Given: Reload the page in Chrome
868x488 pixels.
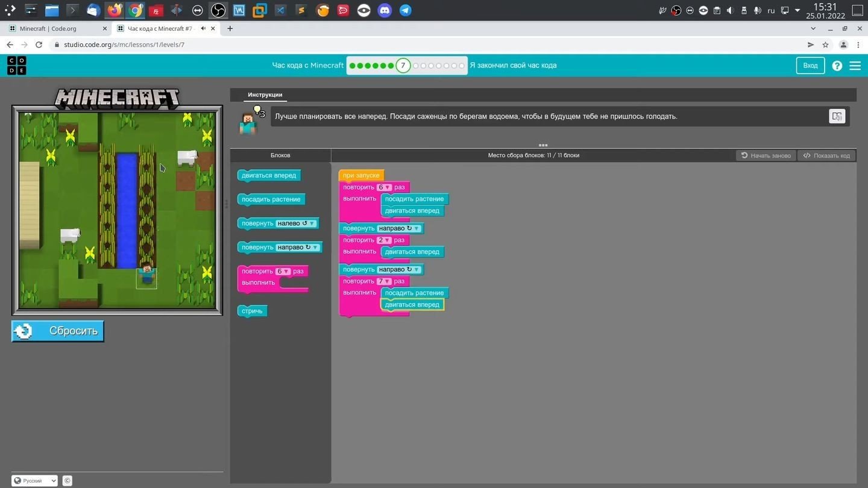Looking at the screenshot, I should 39,45.
